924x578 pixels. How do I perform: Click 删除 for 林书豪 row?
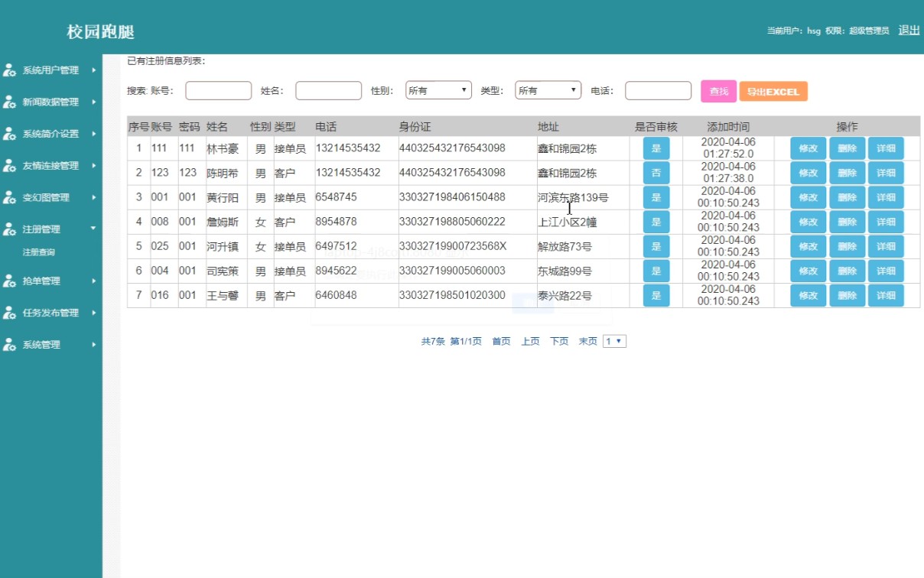pos(847,148)
